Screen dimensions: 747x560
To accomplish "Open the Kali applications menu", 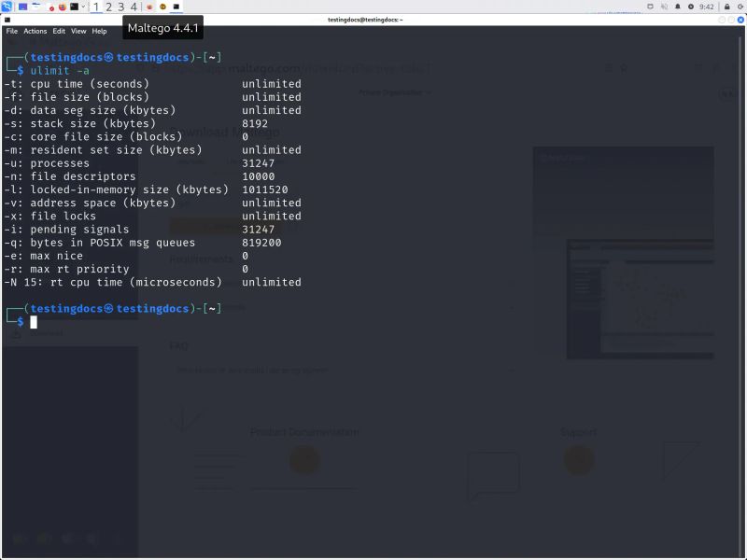I will 7,5.
